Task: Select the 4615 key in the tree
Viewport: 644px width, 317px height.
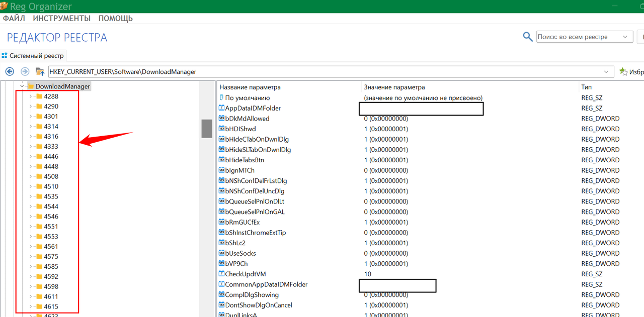Action: 51,306
